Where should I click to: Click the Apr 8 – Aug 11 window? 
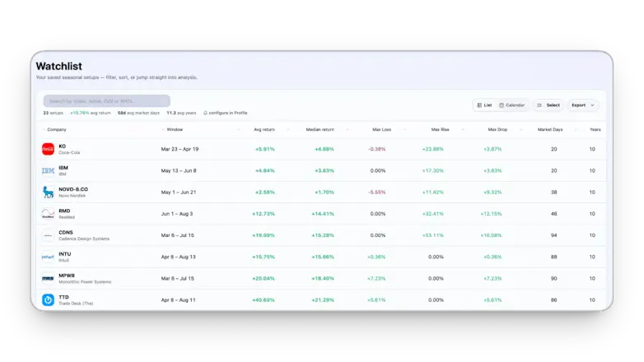click(178, 300)
